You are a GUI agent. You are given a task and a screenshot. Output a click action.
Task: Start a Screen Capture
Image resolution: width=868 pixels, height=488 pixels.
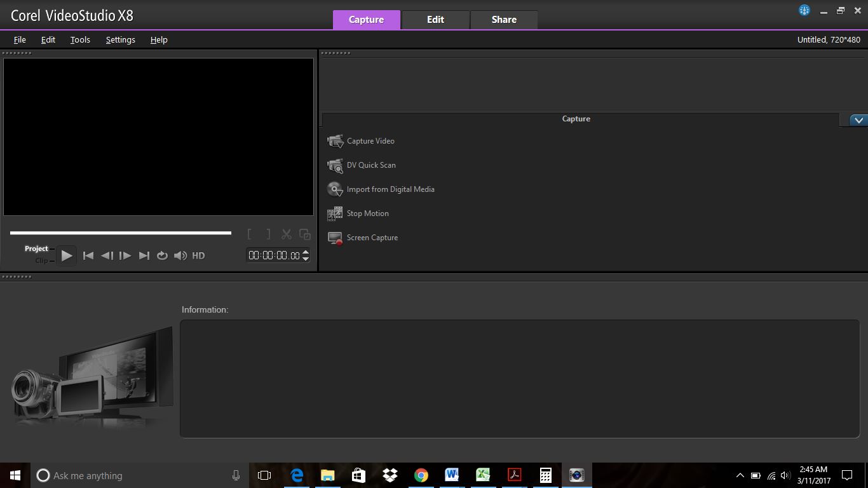(x=372, y=237)
